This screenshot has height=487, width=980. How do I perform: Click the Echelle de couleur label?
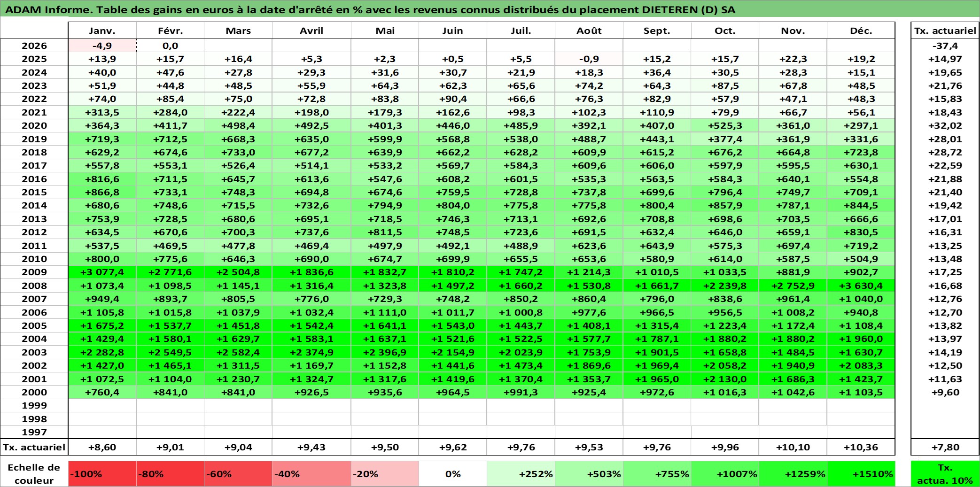34,474
